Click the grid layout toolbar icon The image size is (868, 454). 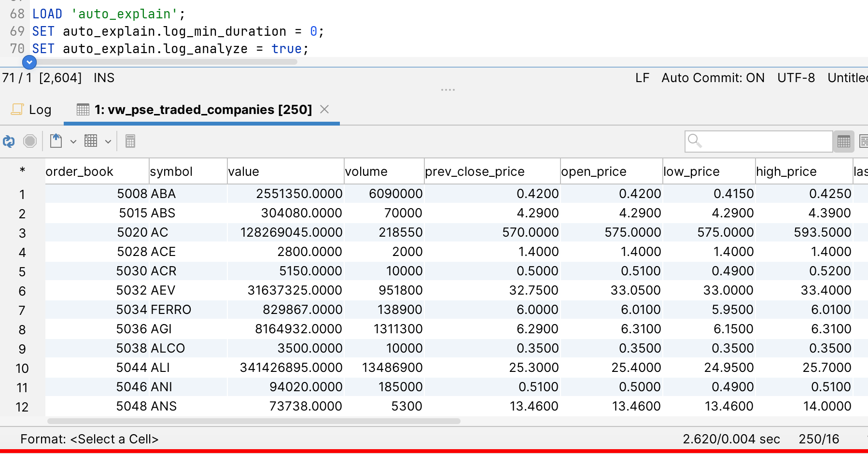click(x=91, y=141)
